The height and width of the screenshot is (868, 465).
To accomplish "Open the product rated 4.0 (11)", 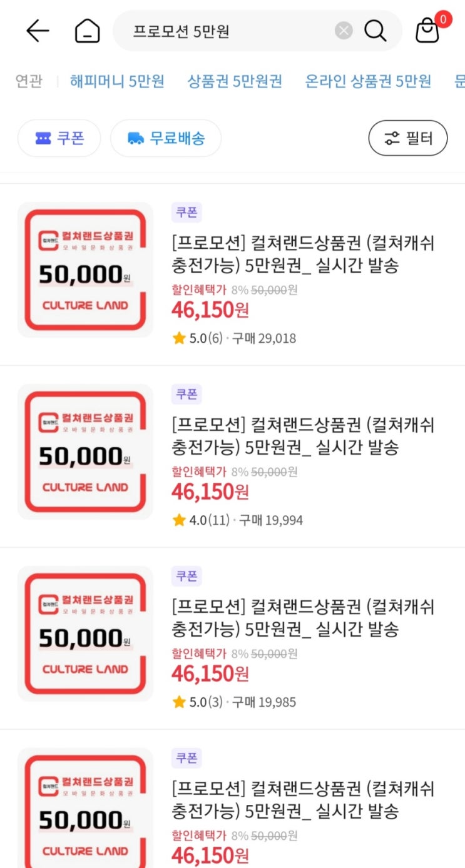I will click(x=303, y=435).
